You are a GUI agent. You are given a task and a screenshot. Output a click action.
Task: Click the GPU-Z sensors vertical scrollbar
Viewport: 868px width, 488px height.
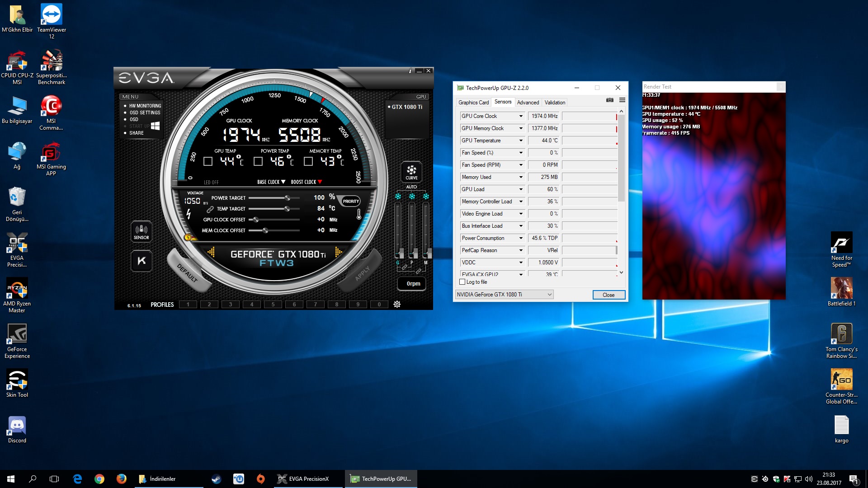pyautogui.click(x=621, y=158)
